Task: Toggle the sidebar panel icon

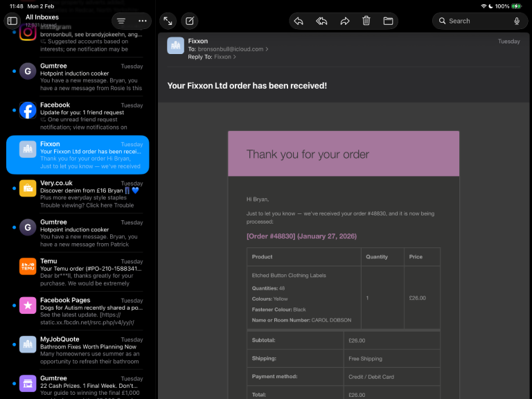Action: coord(12,21)
